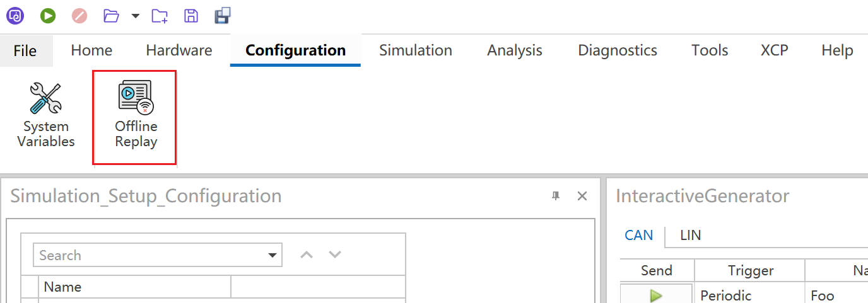Click the red Stop icon
The height and width of the screenshot is (303, 868).
click(79, 16)
